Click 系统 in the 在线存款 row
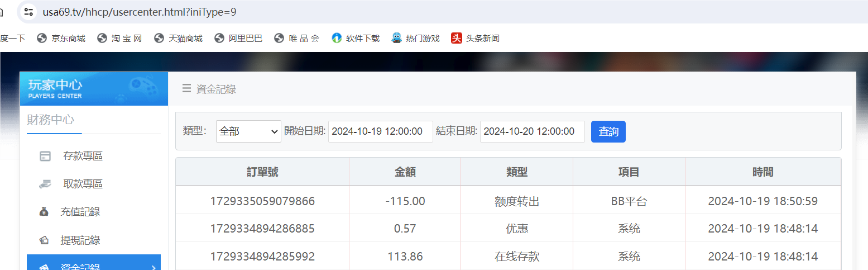 tap(629, 257)
